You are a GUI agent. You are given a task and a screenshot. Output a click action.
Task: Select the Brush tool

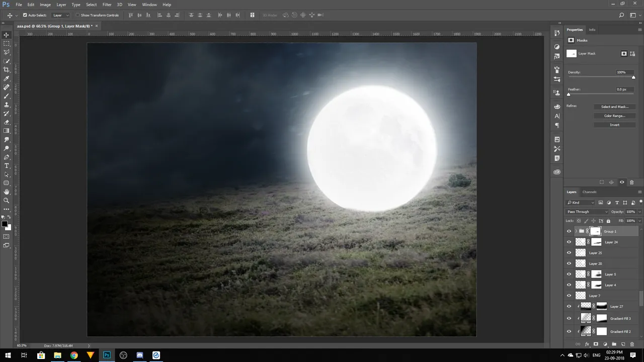tap(7, 96)
